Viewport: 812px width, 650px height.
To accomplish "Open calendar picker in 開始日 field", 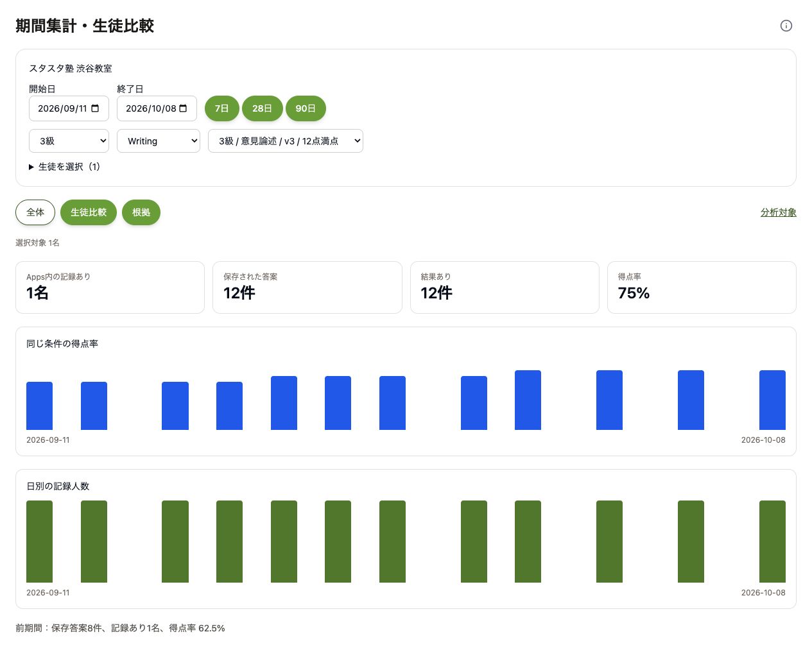I will (x=96, y=108).
